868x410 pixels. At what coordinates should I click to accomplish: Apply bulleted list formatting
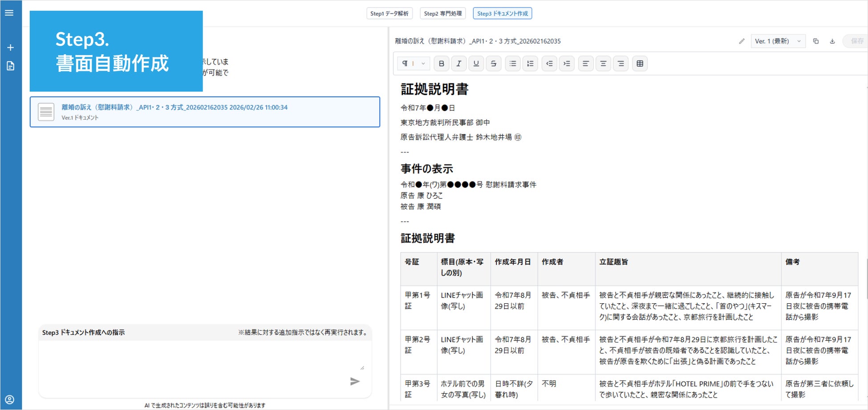(x=513, y=64)
